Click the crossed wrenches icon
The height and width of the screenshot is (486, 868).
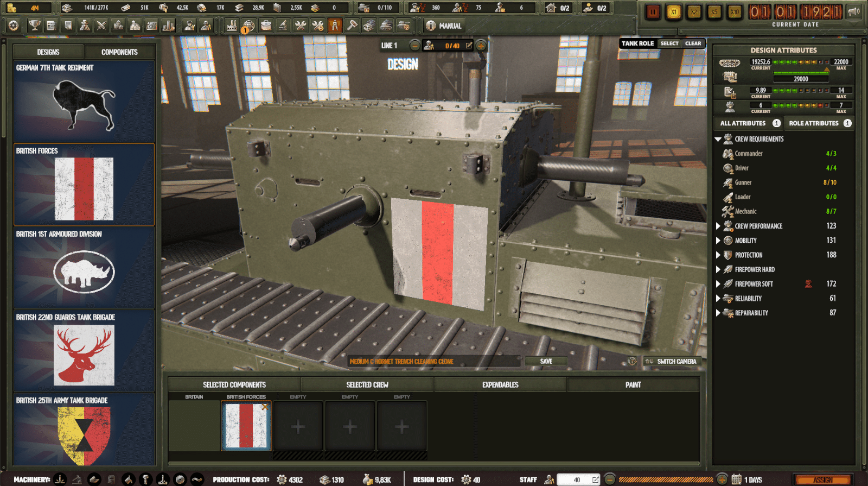coord(300,26)
